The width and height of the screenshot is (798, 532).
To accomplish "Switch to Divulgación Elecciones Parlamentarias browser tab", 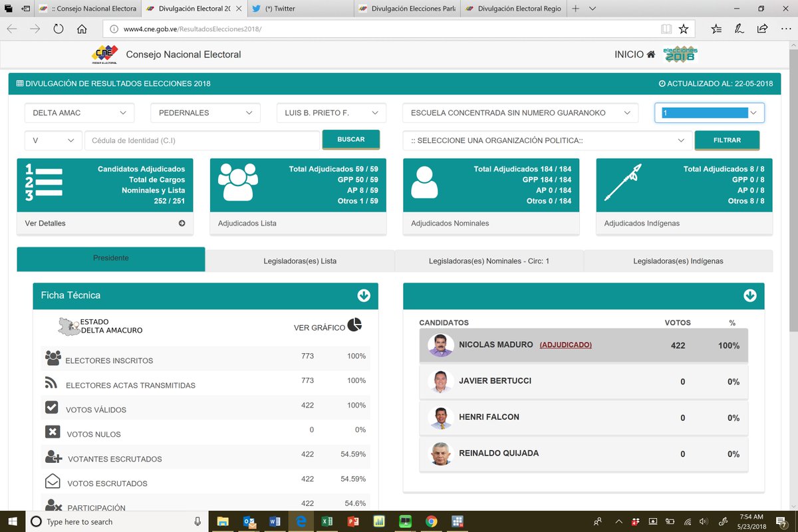I will pyautogui.click(x=406, y=9).
